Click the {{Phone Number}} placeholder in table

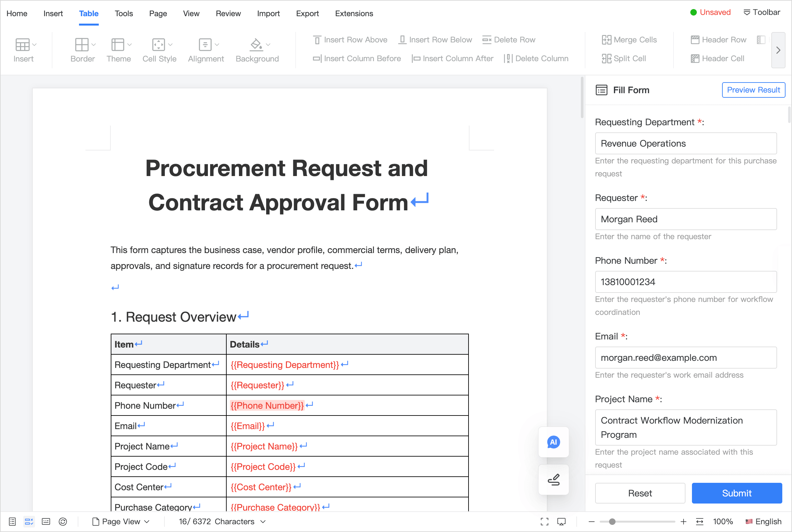coord(267,405)
